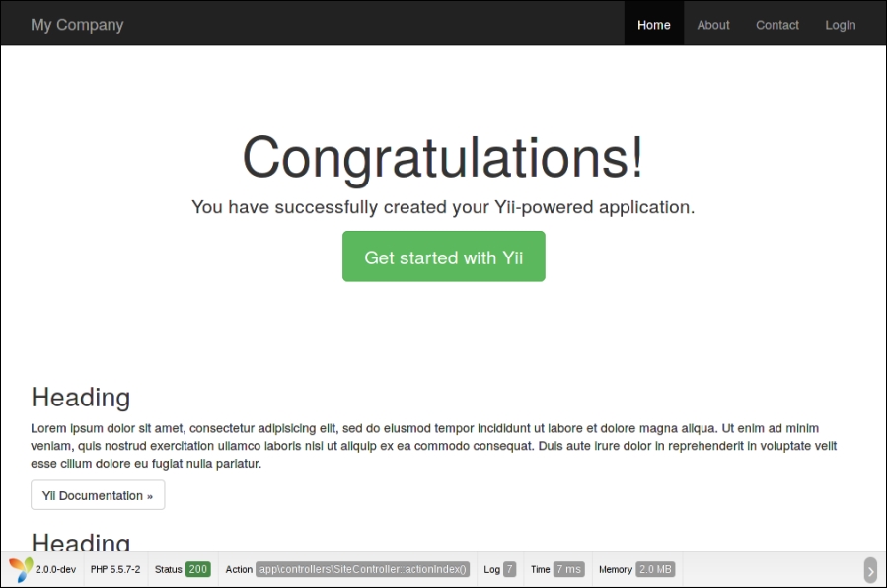Screen dimensions: 887x588
Task: Open Yii Documentation link button
Action: 98,495
